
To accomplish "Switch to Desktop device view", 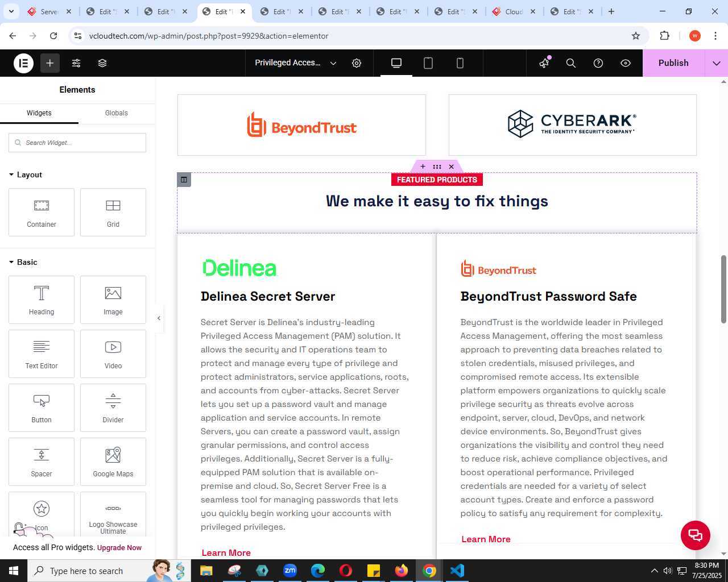I will (396, 63).
